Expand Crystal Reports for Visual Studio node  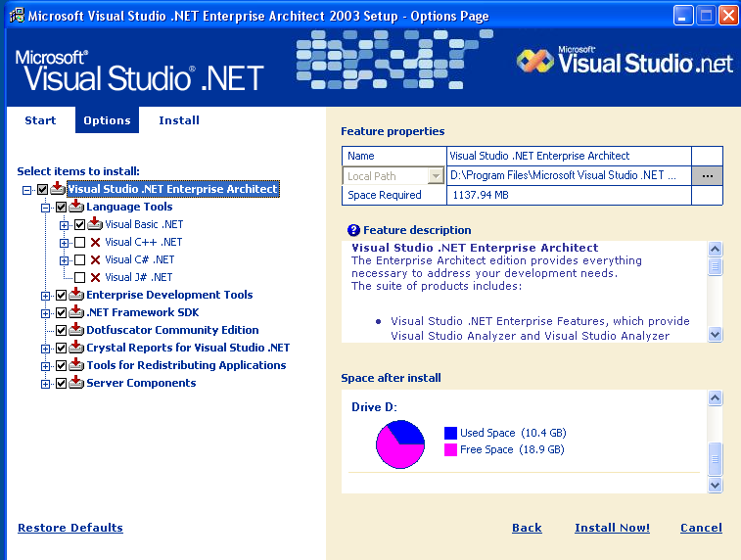coord(45,349)
